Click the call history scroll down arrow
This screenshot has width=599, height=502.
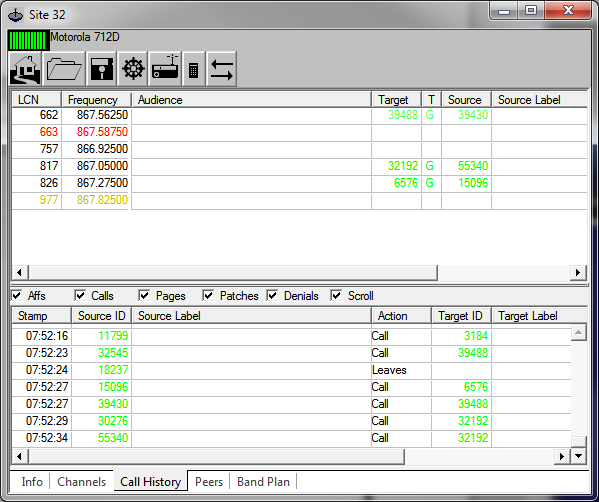coord(578,456)
